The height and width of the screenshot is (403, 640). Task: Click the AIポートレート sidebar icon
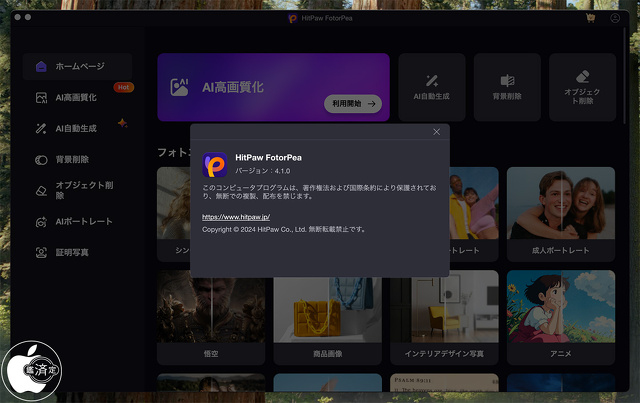pyautogui.click(x=41, y=222)
